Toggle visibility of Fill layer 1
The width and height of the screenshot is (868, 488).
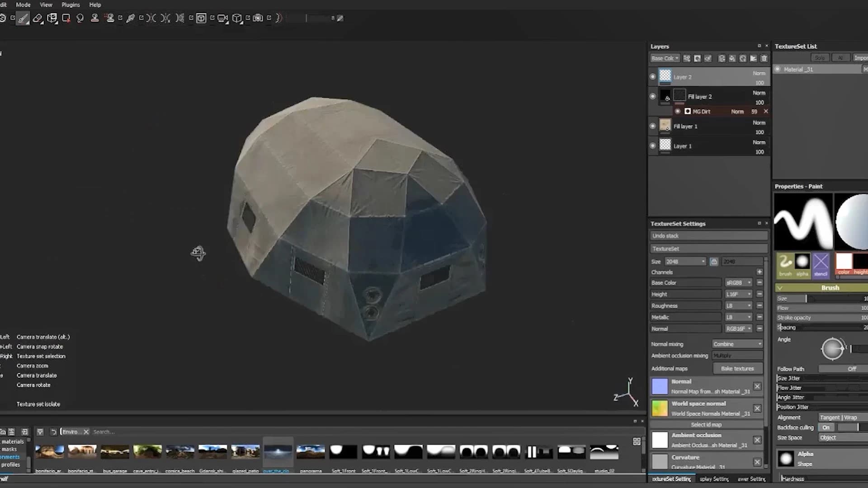653,126
